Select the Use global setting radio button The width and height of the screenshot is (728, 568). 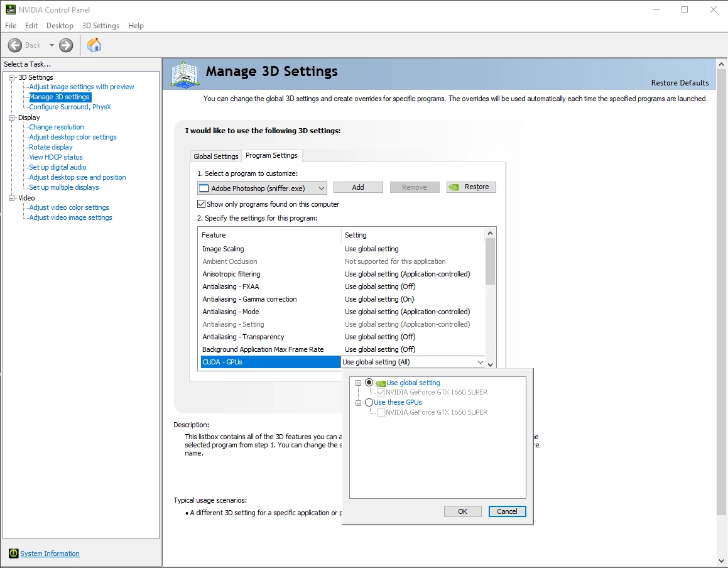[x=369, y=382]
